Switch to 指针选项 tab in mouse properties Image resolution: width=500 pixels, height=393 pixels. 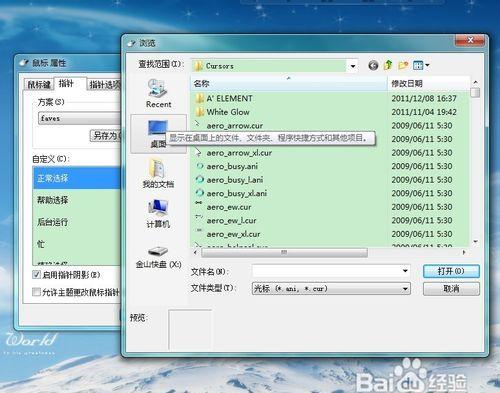tap(105, 85)
